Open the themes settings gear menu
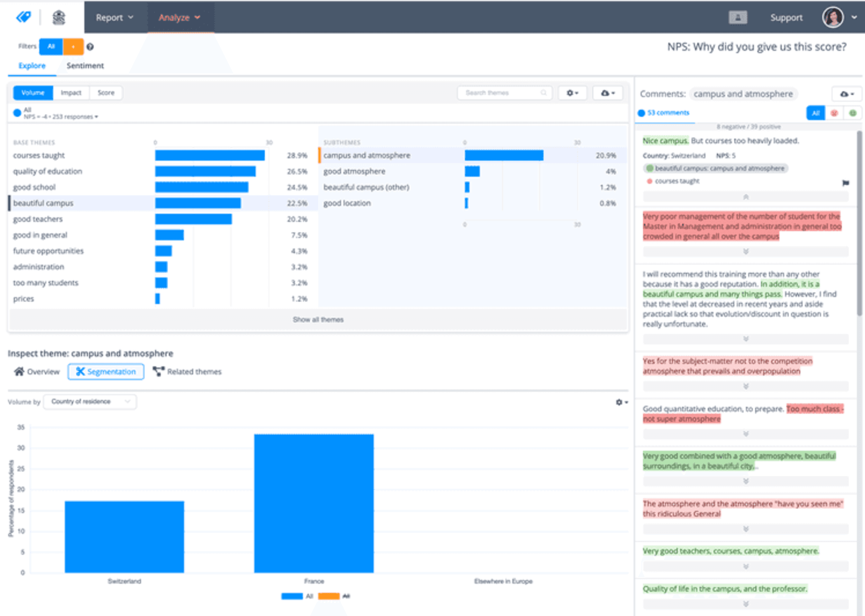Image resolution: width=865 pixels, height=616 pixels. coord(572,93)
